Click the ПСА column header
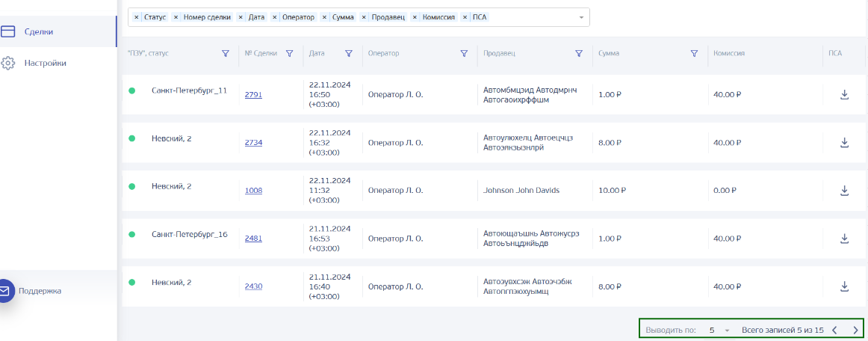This screenshot has height=341, width=868. point(835,54)
